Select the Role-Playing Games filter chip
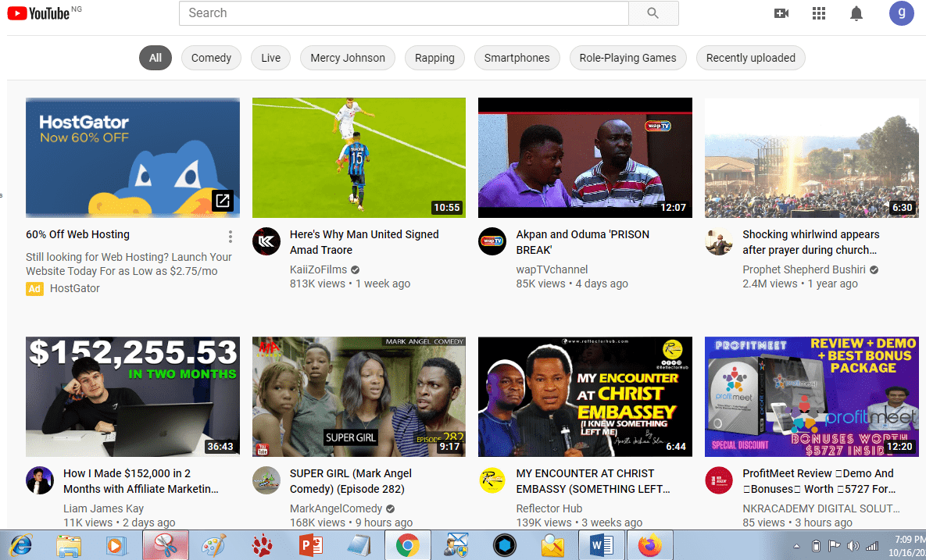Image resolution: width=926 pixels, height=560 pixels. pyautogui.click(x=627, y=58)
